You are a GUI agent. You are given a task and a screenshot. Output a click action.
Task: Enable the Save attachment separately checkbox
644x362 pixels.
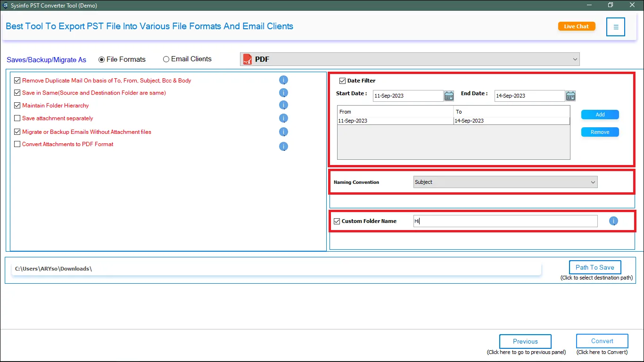[x=17, y=118]
